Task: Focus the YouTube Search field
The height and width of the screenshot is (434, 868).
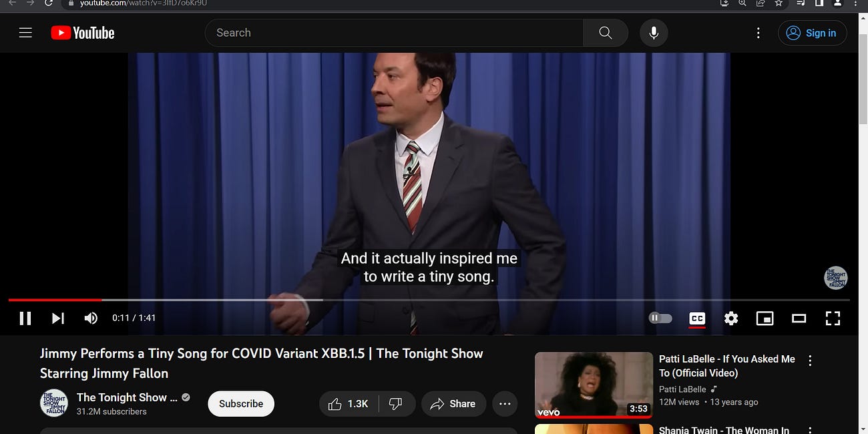Action: (x=394, y=33)
